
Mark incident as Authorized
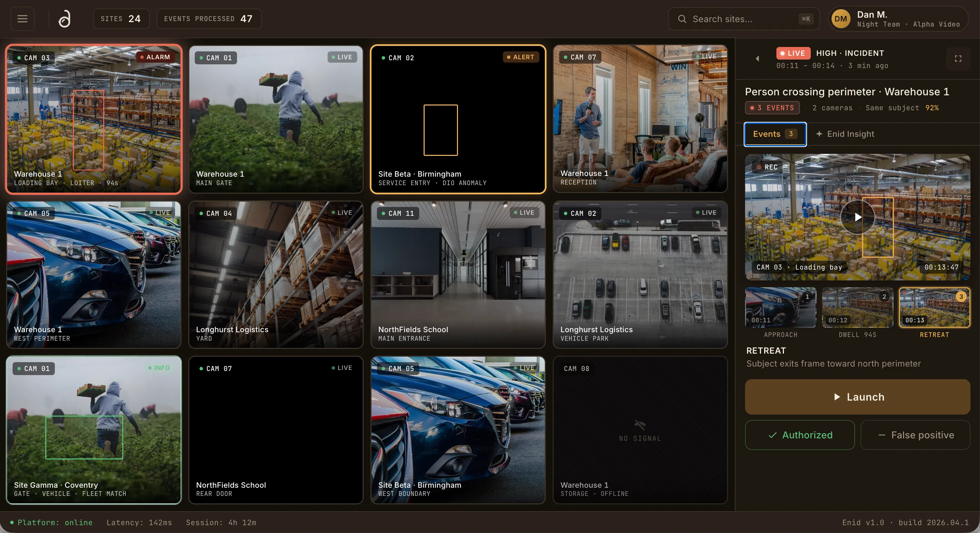coord(800,435)
